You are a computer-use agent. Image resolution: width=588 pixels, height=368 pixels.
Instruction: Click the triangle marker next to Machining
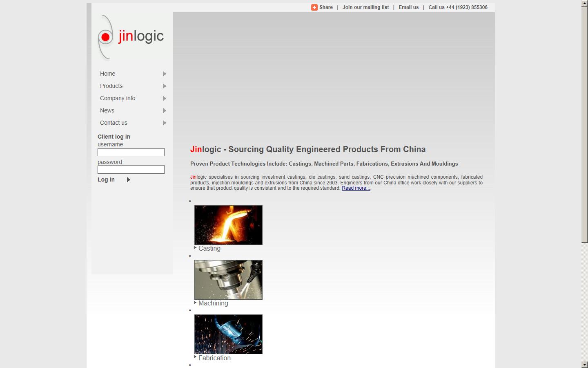[x=195, y=302]
